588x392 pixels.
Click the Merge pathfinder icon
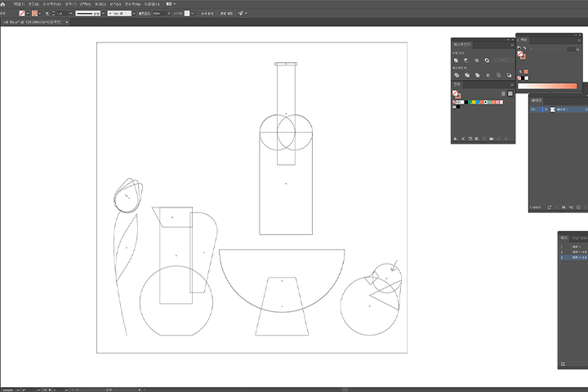click(x=478, y=75)
